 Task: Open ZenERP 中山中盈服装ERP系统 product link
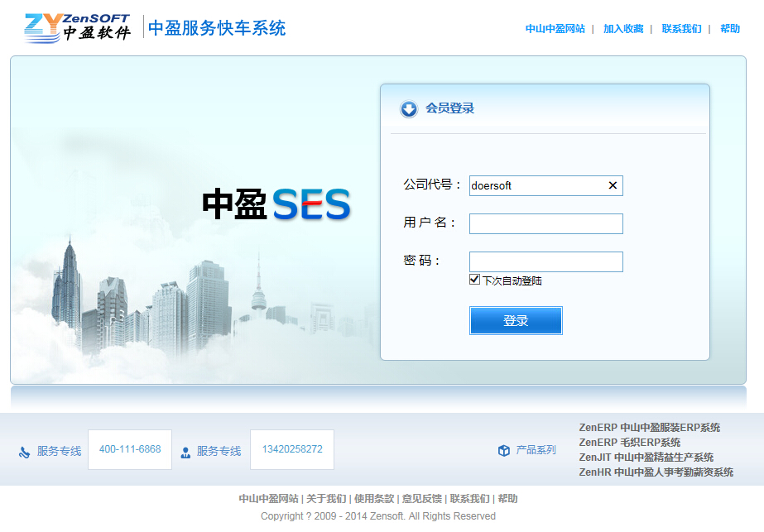(649, 427)
